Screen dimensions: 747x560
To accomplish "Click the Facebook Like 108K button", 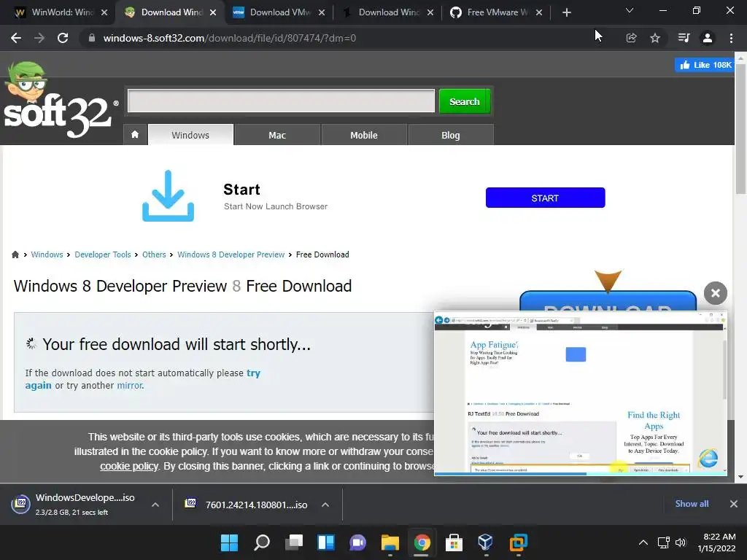I will tap(704, 65).
